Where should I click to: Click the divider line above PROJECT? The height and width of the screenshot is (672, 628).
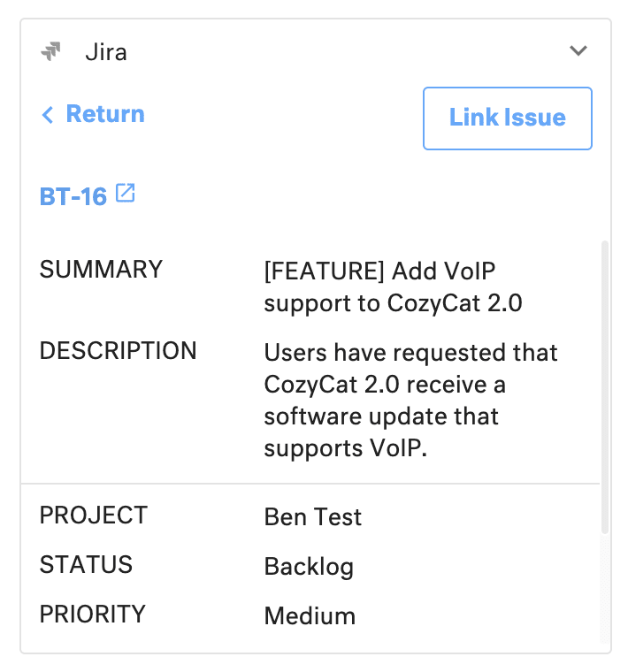pos(310,484)
